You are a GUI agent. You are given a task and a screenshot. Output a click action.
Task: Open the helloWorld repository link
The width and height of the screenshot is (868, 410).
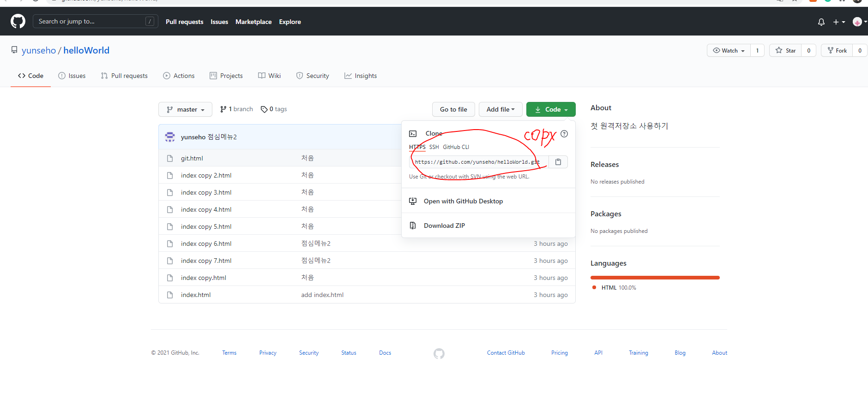(86, 50)
